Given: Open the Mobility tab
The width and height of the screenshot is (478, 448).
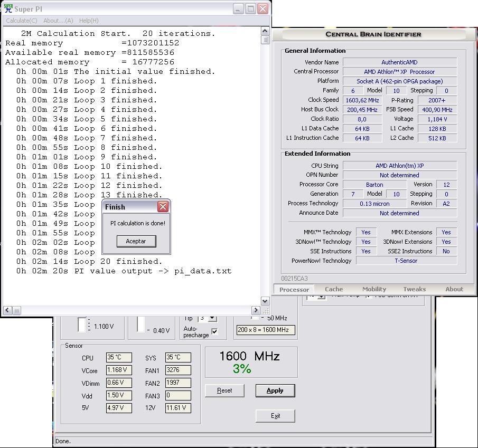Looking at the screenshot, I should click(x=374, y=289).
